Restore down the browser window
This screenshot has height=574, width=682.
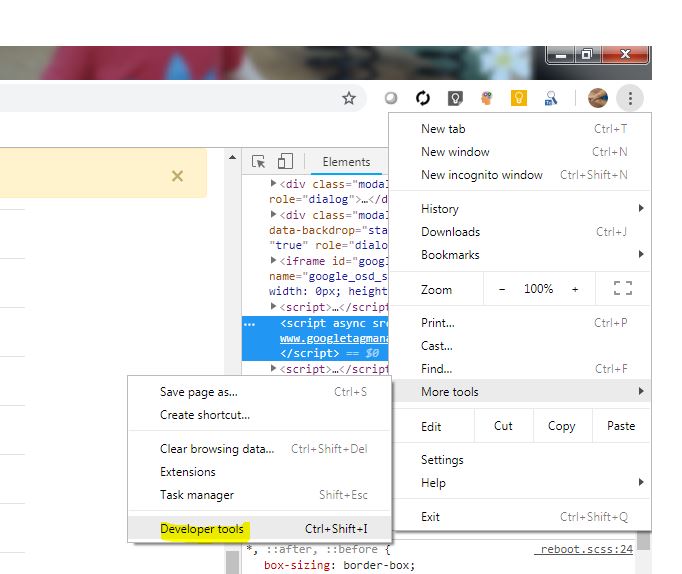coord(587,55)
